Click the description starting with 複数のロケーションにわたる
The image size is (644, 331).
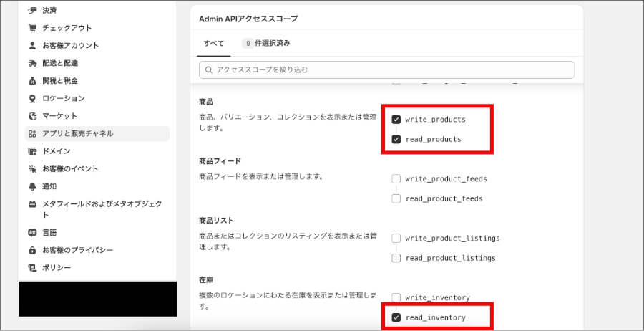(288, 302)
